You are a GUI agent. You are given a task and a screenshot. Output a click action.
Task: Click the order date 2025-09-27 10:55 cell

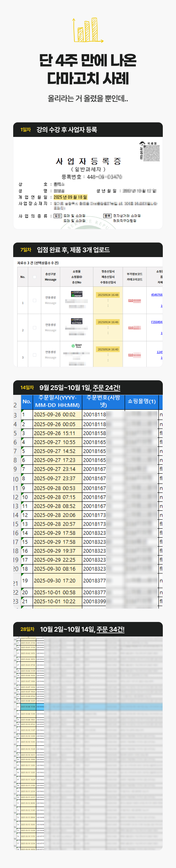57,442
